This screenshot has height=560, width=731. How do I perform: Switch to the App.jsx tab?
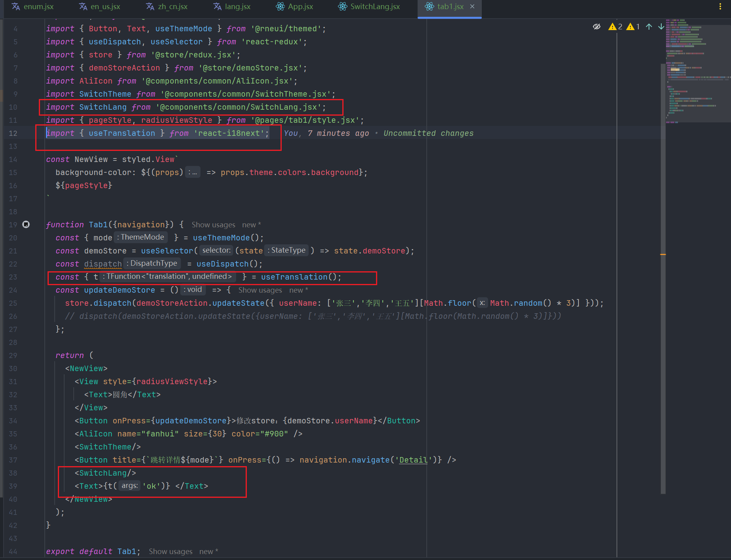[x=295, y=7]
